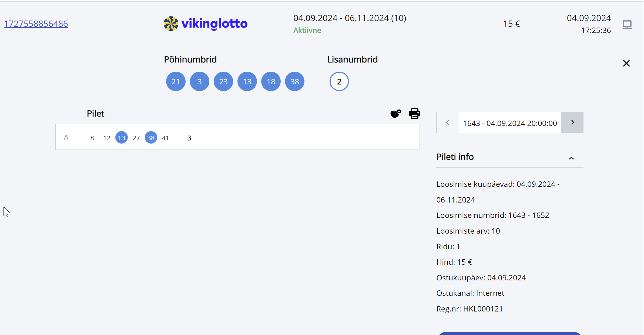Click main number ball 18

point(271,81)
